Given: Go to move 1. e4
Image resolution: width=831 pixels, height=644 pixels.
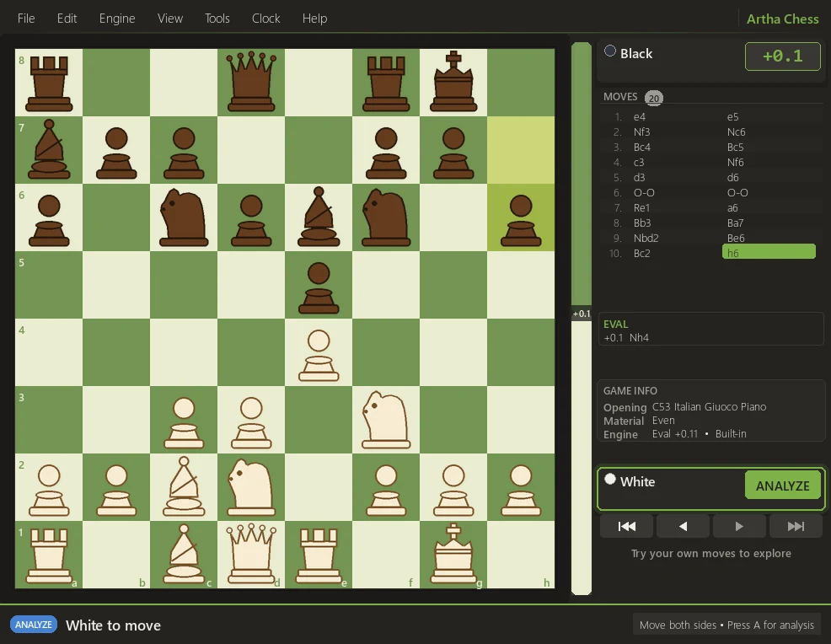Looking at the screenshot, I should coord(639,117).
